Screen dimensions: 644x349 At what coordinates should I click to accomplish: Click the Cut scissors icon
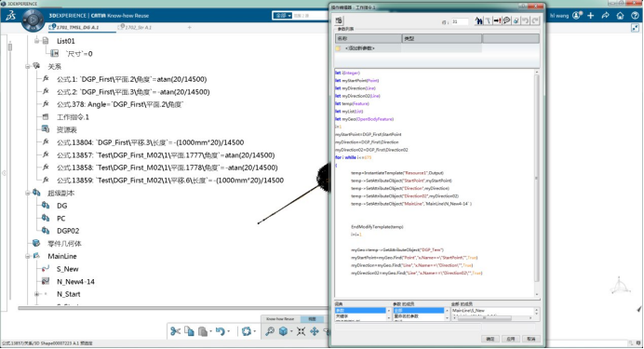pos(175,331)
